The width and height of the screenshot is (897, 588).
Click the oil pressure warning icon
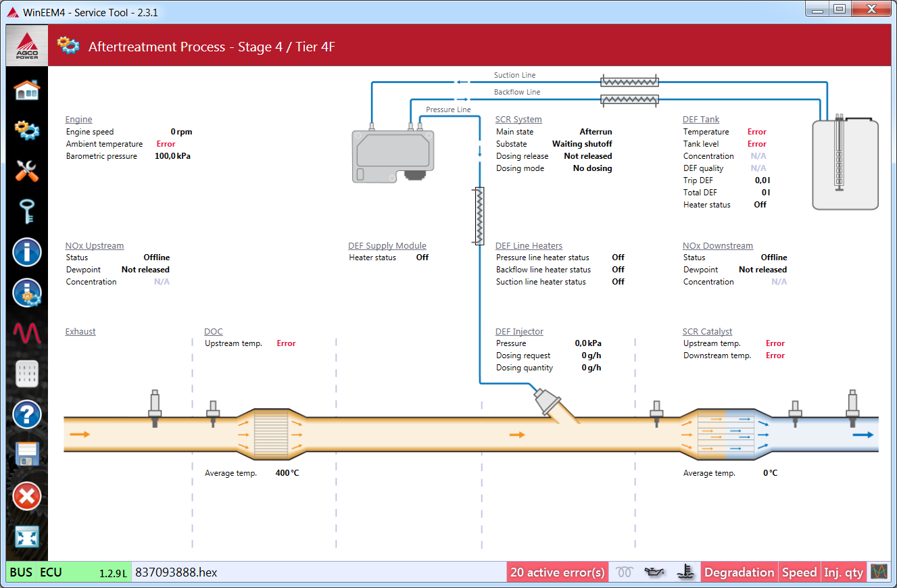pos(654,572)
